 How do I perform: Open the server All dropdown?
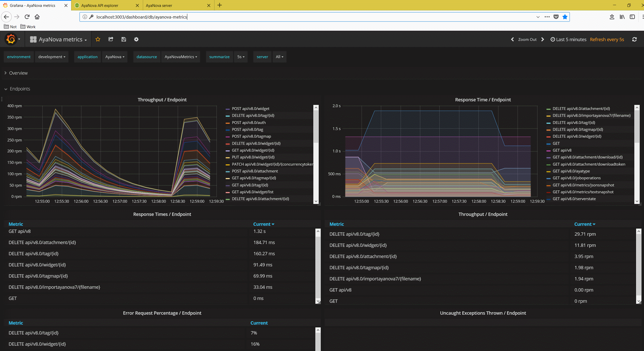coord(279,57)
